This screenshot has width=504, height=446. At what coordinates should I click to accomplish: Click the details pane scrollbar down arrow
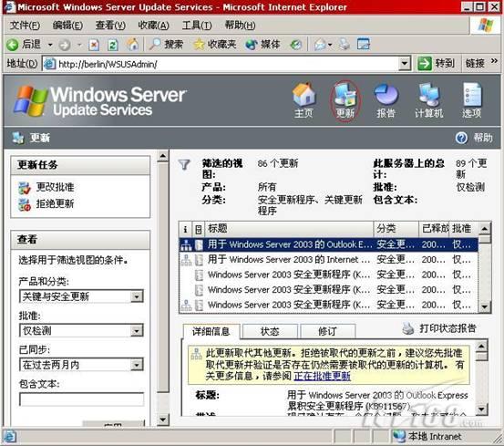click(481, 410)
